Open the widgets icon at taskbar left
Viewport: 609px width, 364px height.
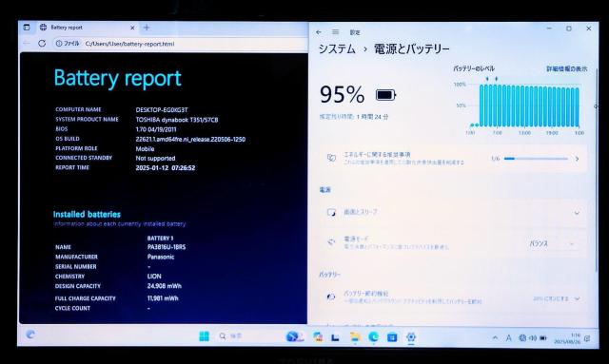(30, 335)
